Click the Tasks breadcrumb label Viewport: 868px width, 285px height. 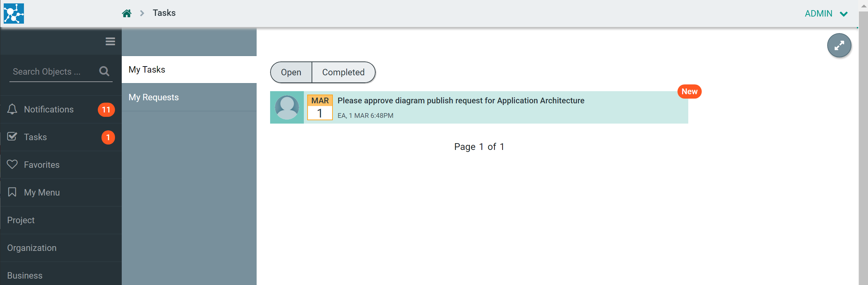(x=164, y=13)
